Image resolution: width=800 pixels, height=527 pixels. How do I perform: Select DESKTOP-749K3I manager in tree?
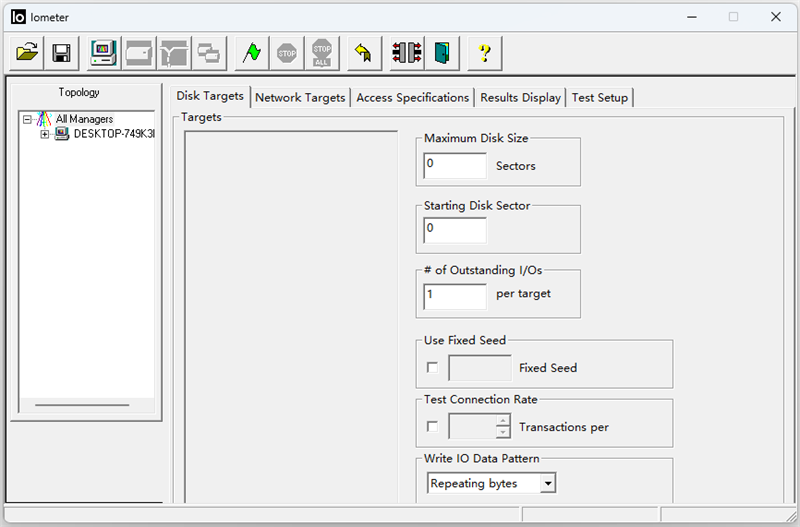[x=114, y=134]
